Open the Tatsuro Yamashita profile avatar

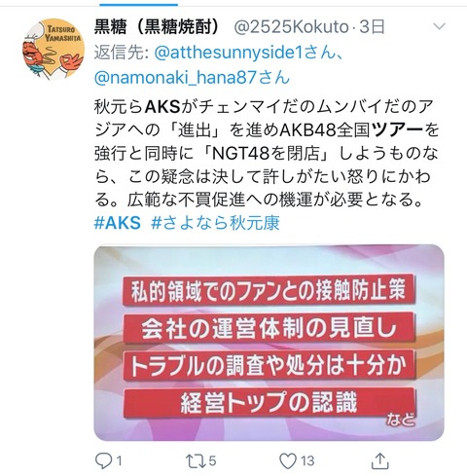tap(54, 49)
